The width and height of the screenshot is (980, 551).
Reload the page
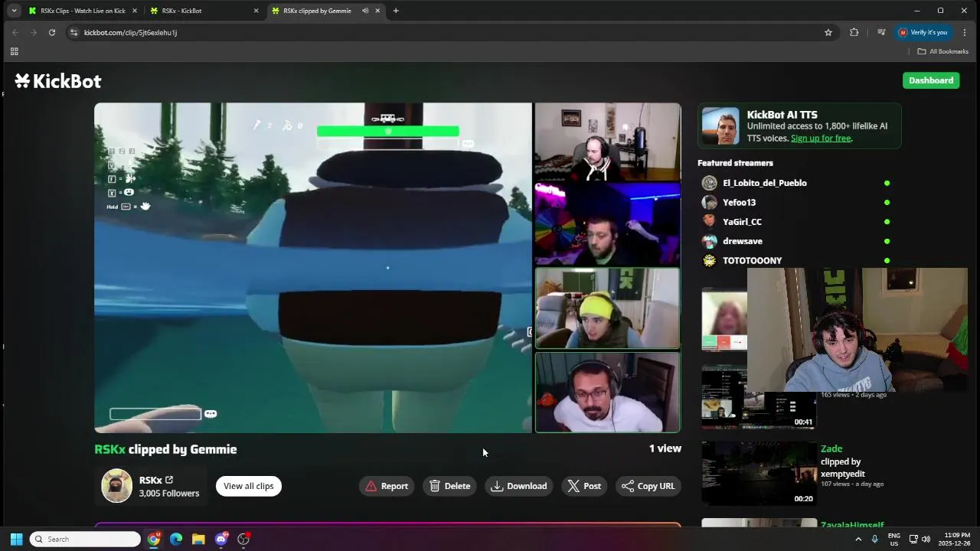[x=52, y=32]
